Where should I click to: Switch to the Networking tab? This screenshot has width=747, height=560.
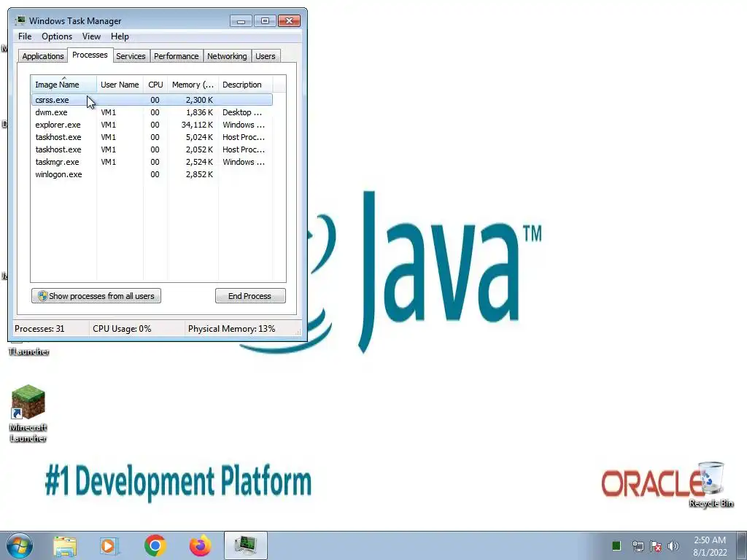[x=228, y=56]
